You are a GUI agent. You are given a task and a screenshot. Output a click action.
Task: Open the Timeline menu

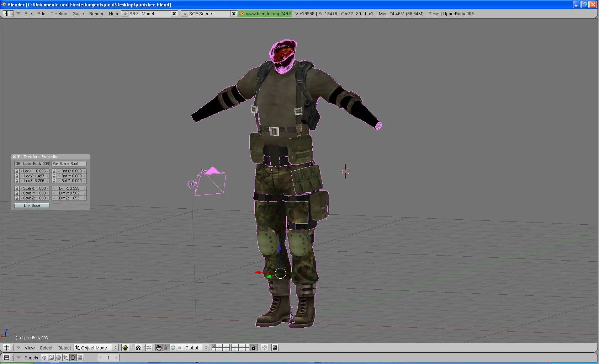click(59, 14)
